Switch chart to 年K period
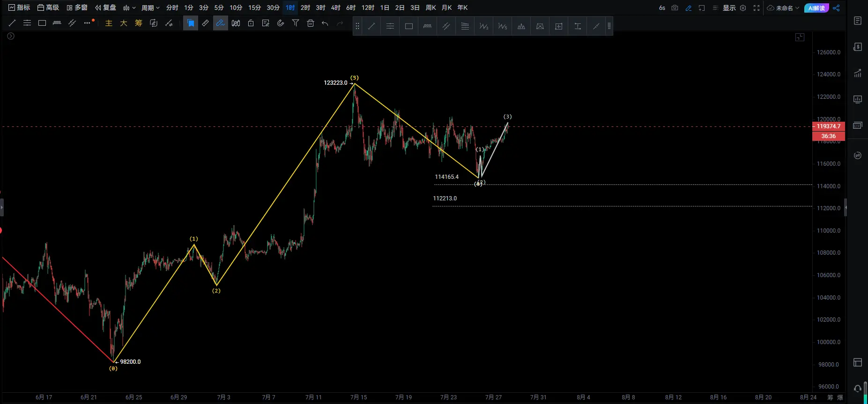 pos(462,7)
